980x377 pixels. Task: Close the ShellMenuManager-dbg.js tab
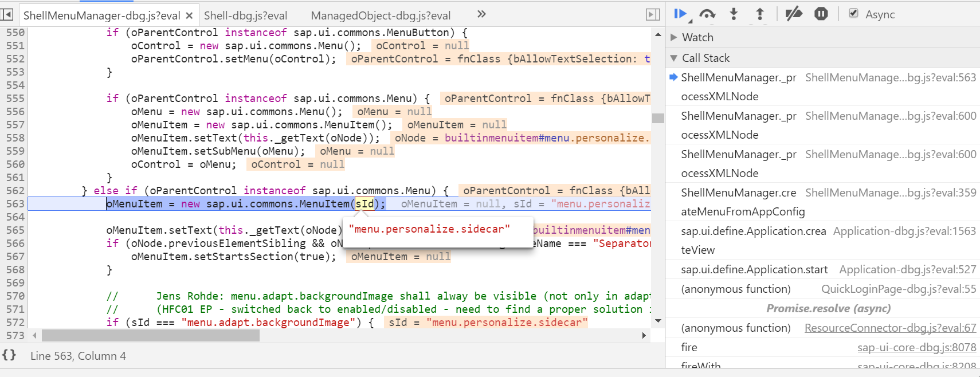pyautogui.click(x=189, y=15)
